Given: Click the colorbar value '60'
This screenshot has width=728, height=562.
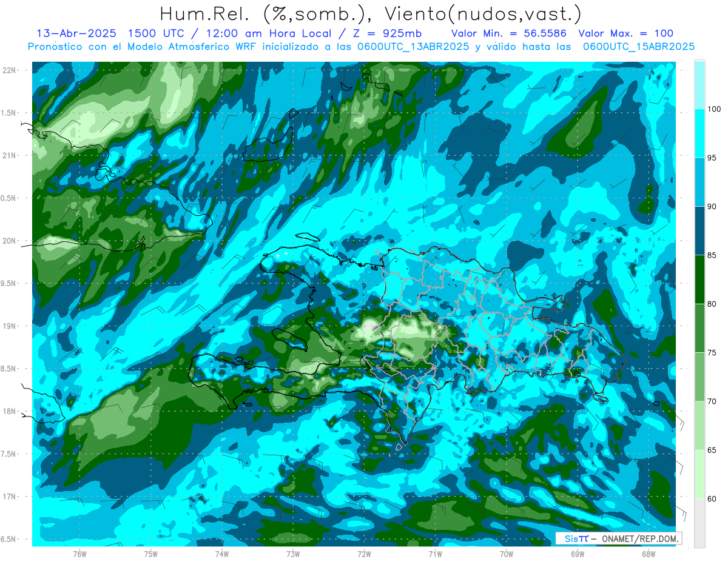Looking at the screenshot, I should click(713, 498).
